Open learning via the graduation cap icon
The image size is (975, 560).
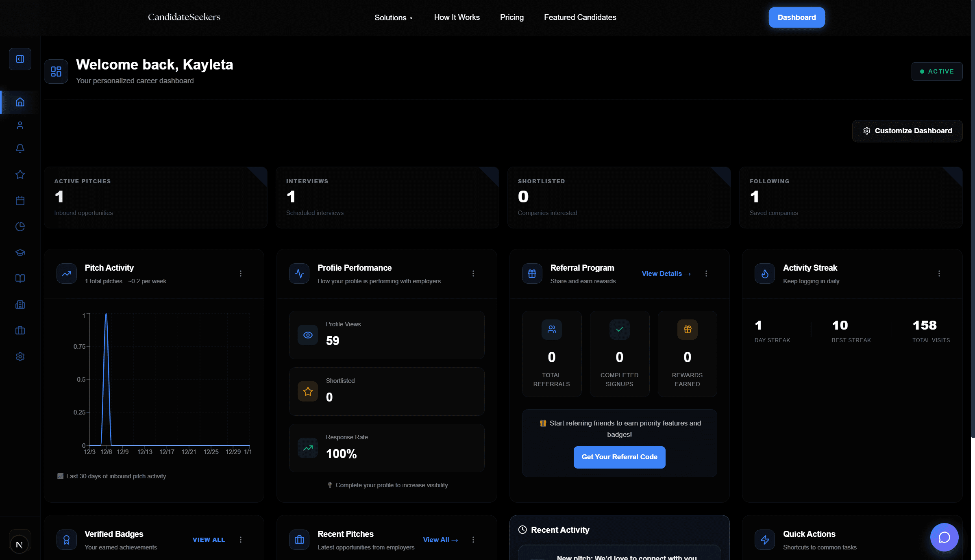(x=20, y=252)
